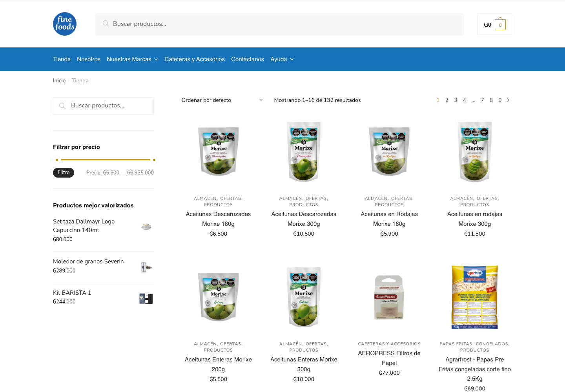Click the Fine Foods logo
This screenshot has height=392, width=565.
coord(65,24)
